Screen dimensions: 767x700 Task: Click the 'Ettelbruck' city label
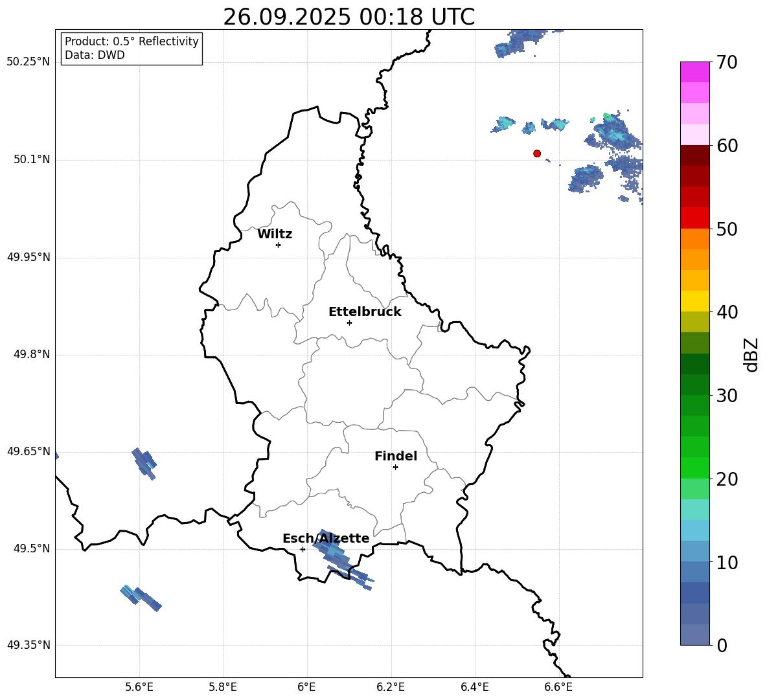click(x=365, y=312)
